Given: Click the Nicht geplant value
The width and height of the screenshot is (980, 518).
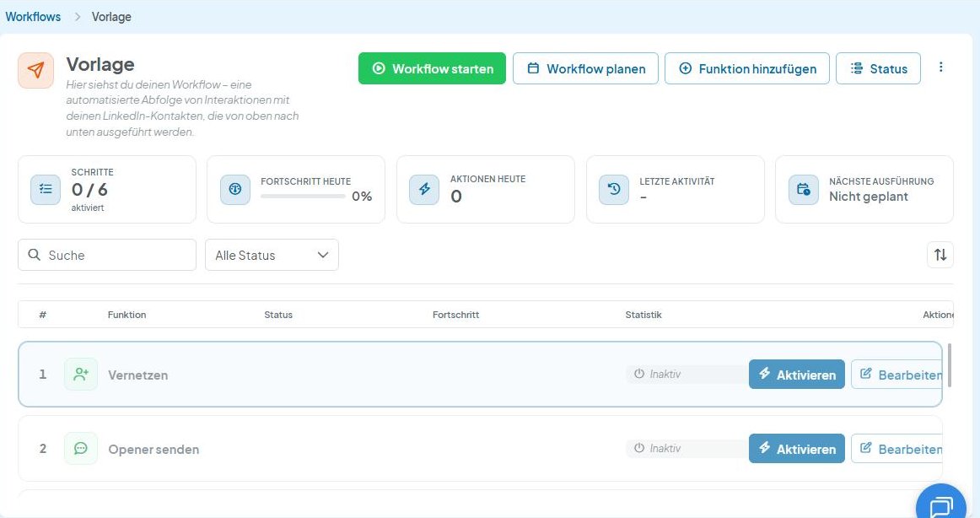Looking at the screenshot, I should (x=868, y=197).
